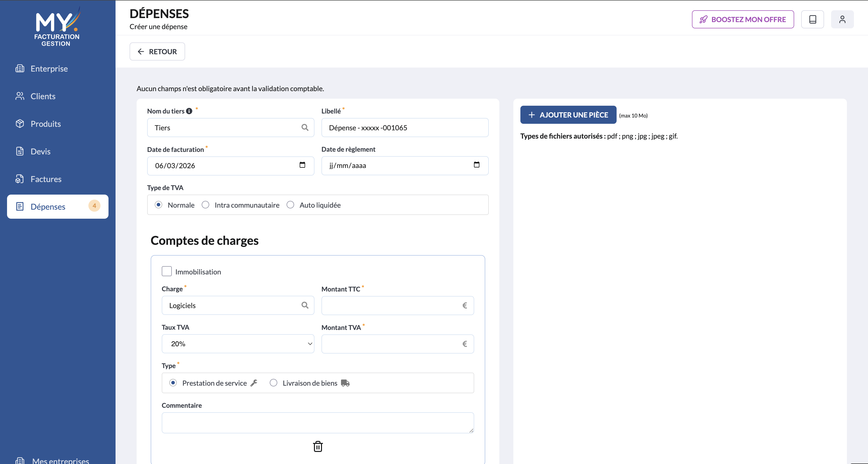Open calendar picker for Date de facturation
The width and height of the screenshot is (868, 464).
click(302, 165)
